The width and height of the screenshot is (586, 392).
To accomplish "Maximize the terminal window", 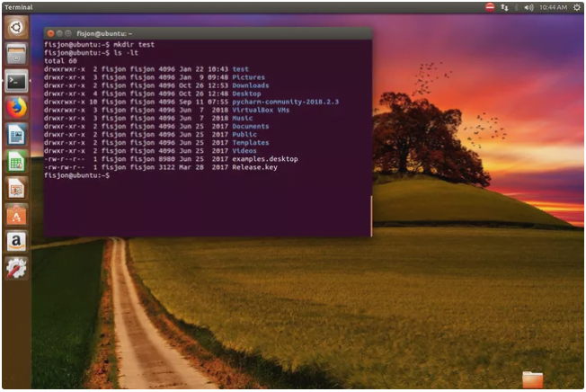I will point(68,33).
